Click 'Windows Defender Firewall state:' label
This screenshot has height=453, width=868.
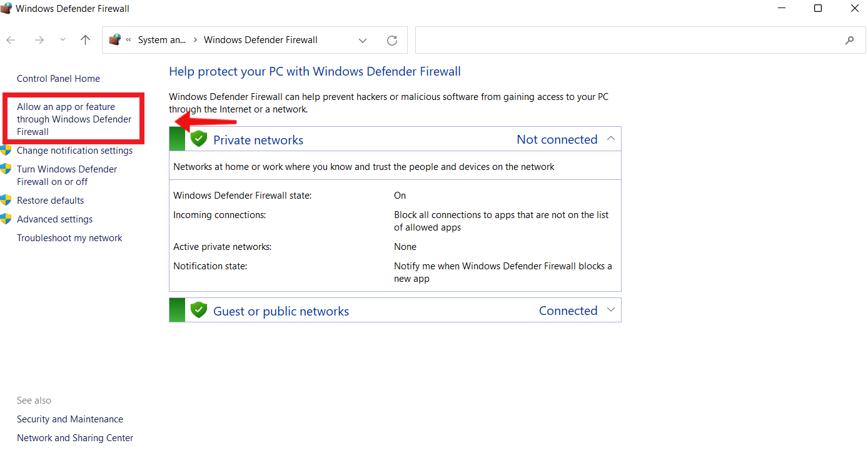pos(242,196)
